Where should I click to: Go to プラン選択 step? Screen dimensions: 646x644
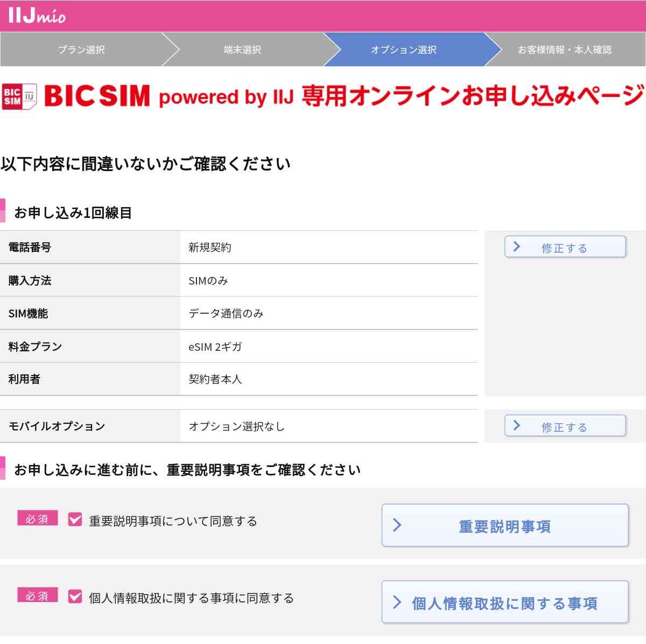81,49
